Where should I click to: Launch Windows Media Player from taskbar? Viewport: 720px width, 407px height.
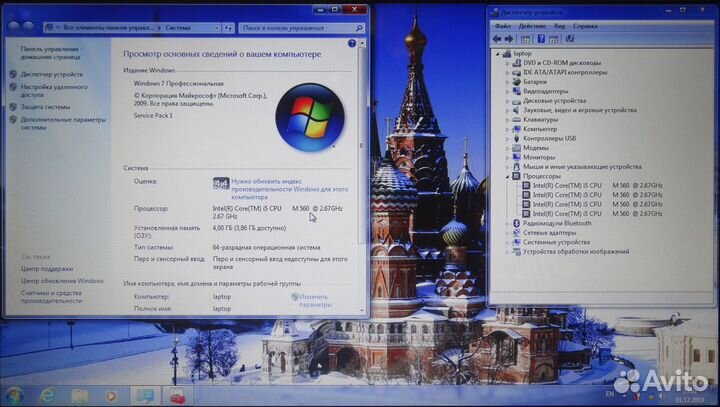[x=111, y=396]
